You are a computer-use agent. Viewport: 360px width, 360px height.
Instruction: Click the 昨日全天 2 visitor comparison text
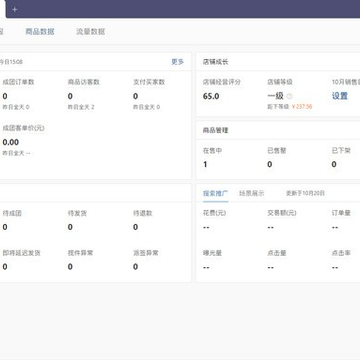pyautogui.click(x=81, y=107)
